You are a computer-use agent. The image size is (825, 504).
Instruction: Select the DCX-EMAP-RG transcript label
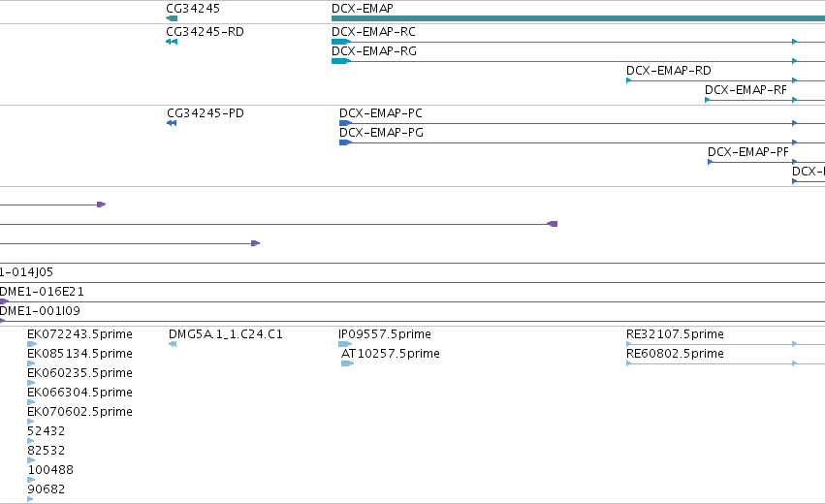pyautogui.click(x=374, y=51)
